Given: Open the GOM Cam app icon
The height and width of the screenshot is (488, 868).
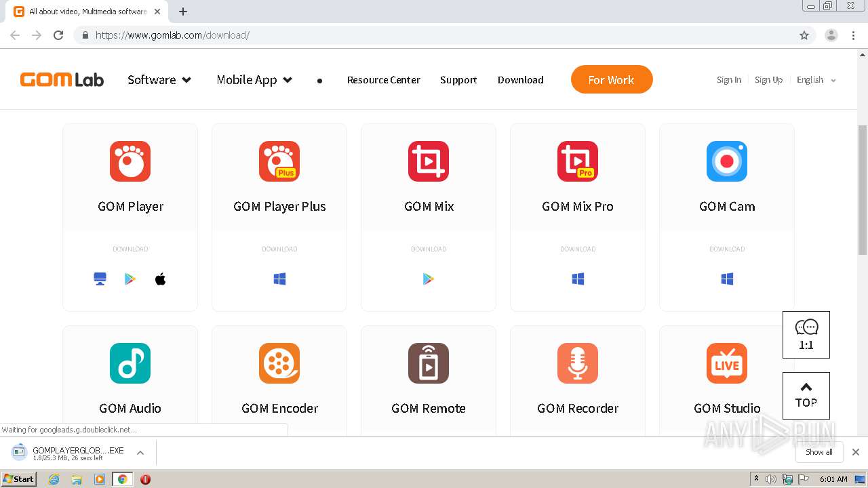Looking at the screenshot, I should [727, 161].
